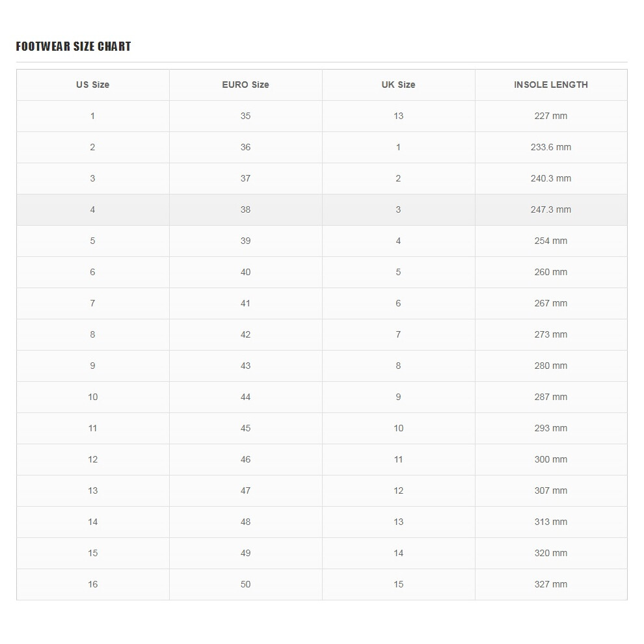Click US size 16 cell

pos(93,584)
